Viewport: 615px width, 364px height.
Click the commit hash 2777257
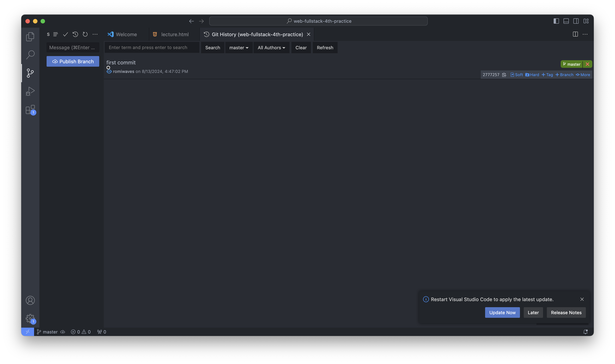tap(491, 75)
